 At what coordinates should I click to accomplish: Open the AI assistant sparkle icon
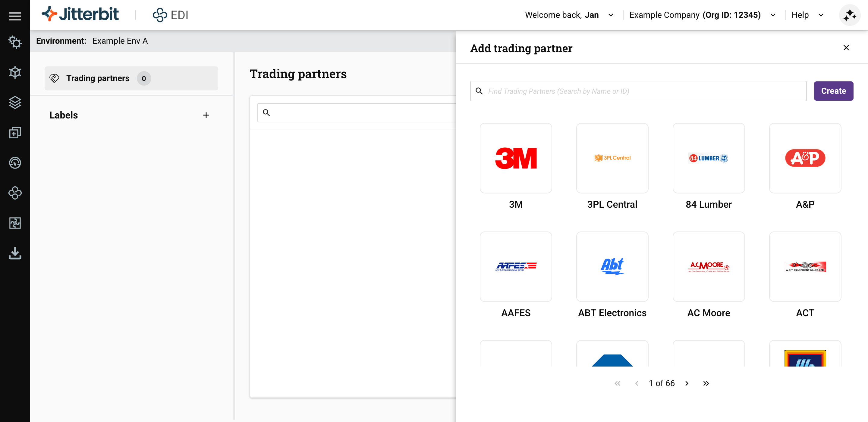(x=850, y=15)
